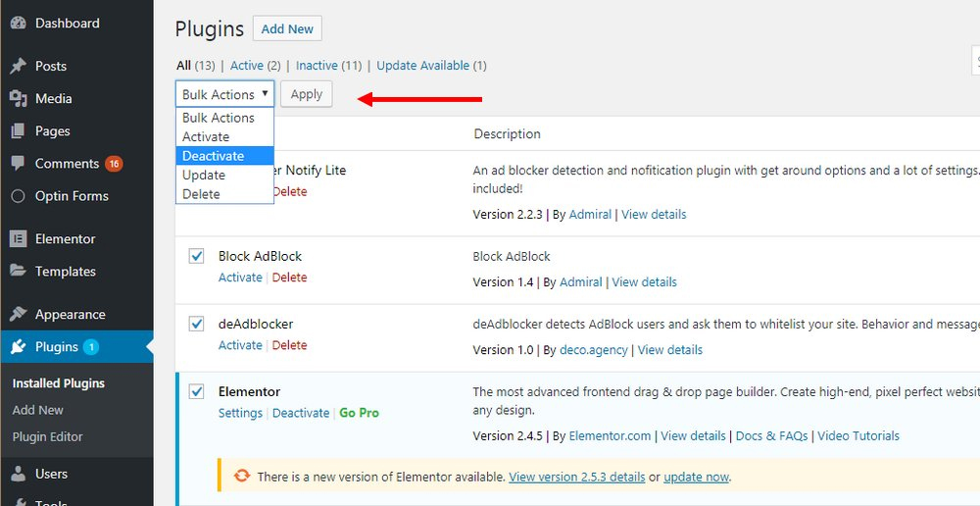The width and height of the screenshot is (980, 506).
Task: Choose Delete from dropdown list
Action: pos(225,194)
